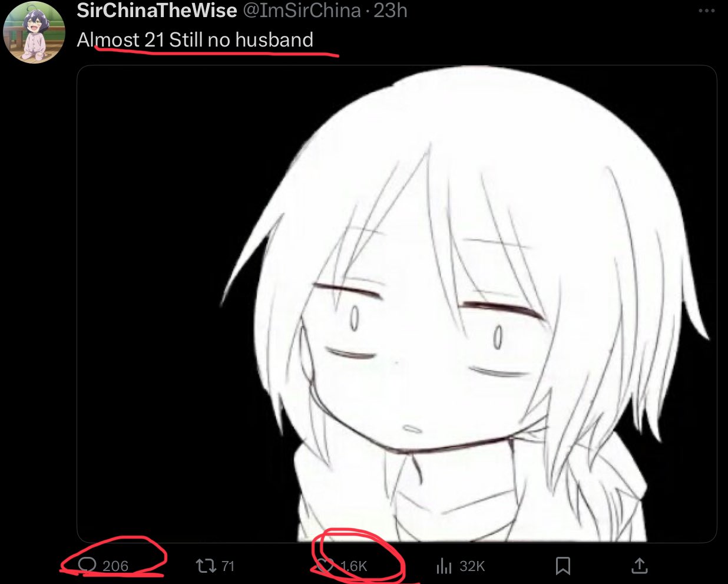Screen dimensions: 728x584
Task: Open view analytics bar chart icon
Action: click(444, 566)
